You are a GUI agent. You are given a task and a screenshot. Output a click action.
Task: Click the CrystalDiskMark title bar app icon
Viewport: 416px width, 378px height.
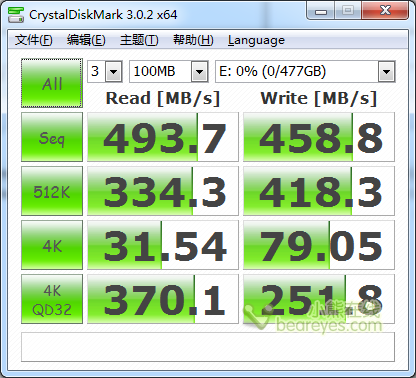[x=16, y=14]
